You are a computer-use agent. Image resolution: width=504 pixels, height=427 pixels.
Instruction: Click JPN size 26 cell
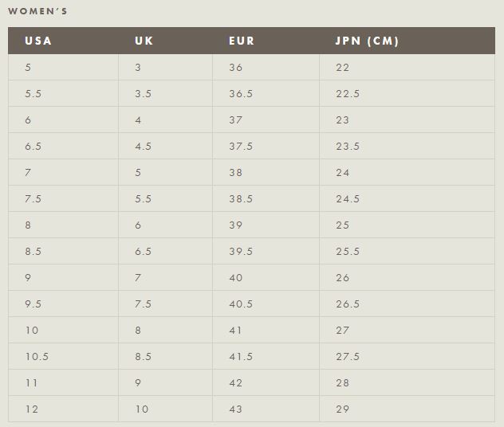(343, 278)
